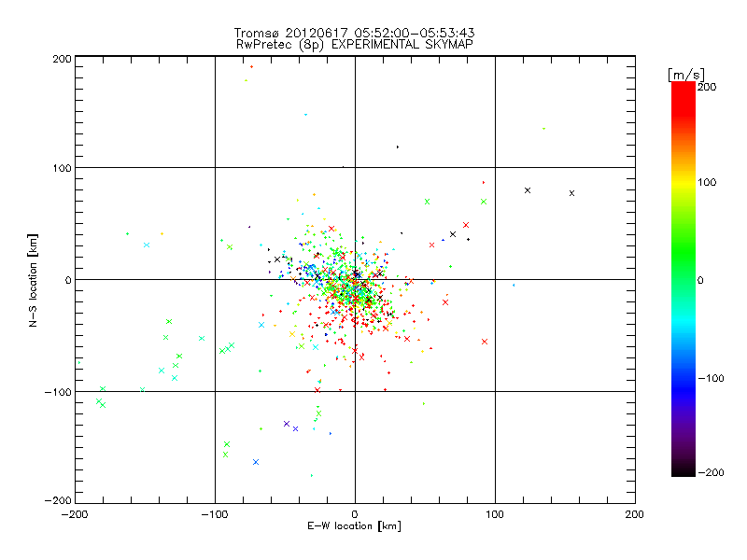Select the yellow-green dot in the upper-right corner region
Viewport: 747px width, 560px height.
coord(543,129)
